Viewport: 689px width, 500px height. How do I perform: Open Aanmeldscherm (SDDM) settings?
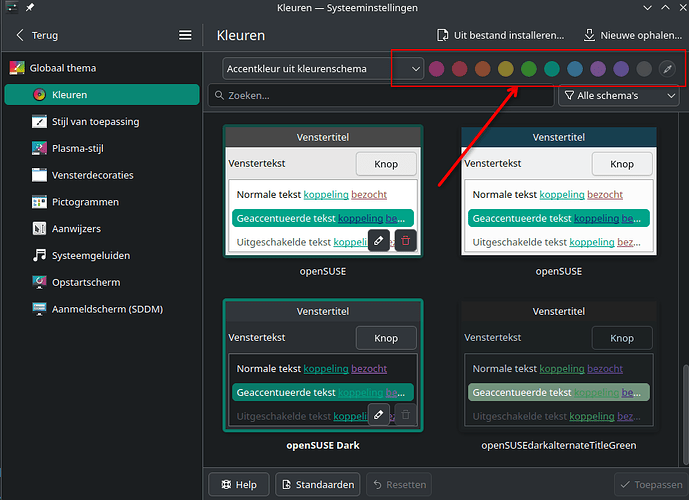(x=102, y=309)
